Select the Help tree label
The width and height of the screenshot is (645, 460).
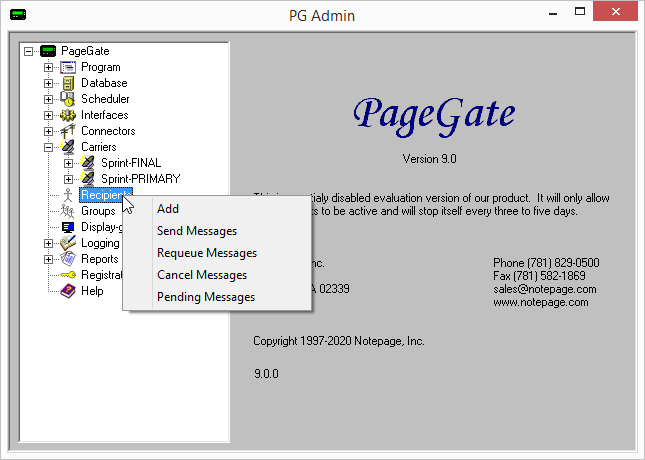click(x=92, y=291)
